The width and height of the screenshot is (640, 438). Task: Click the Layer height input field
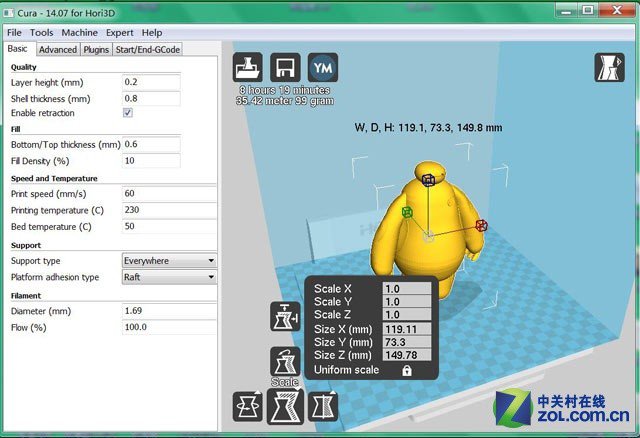pyautogui.click(x=151, y=82)
